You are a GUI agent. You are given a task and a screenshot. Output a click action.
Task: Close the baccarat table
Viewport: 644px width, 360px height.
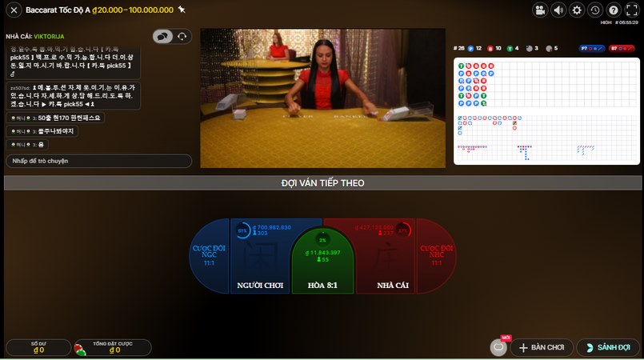(x=14, y=10)
